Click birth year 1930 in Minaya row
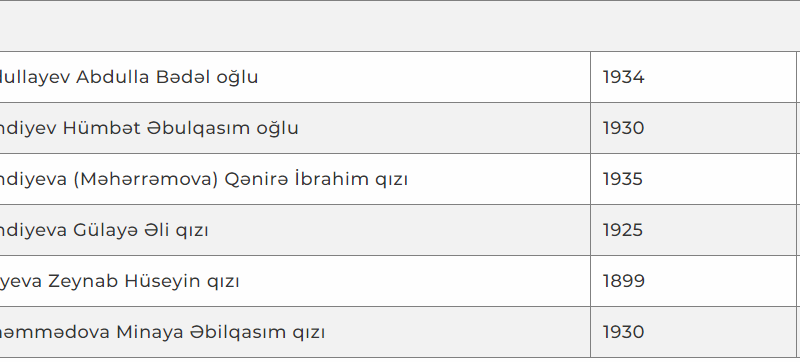The width and height of the screenshot is (800, 362). 694,332
